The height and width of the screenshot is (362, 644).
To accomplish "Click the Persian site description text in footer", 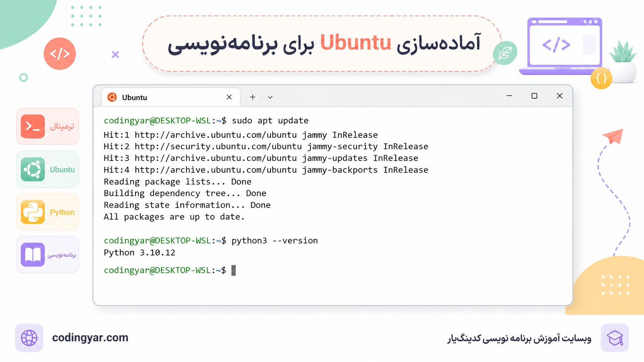I will pos(519,339).
